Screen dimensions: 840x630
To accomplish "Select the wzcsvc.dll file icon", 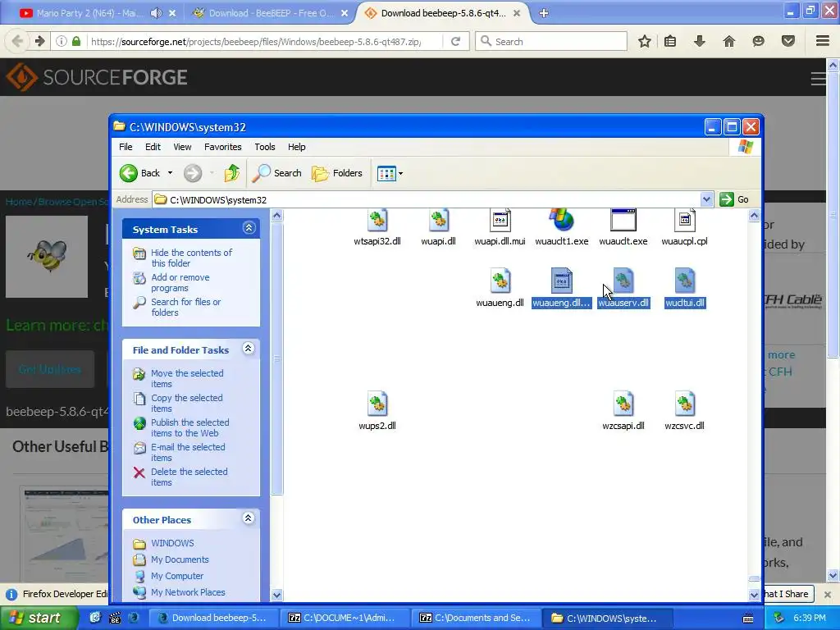I will pos(685,404).
